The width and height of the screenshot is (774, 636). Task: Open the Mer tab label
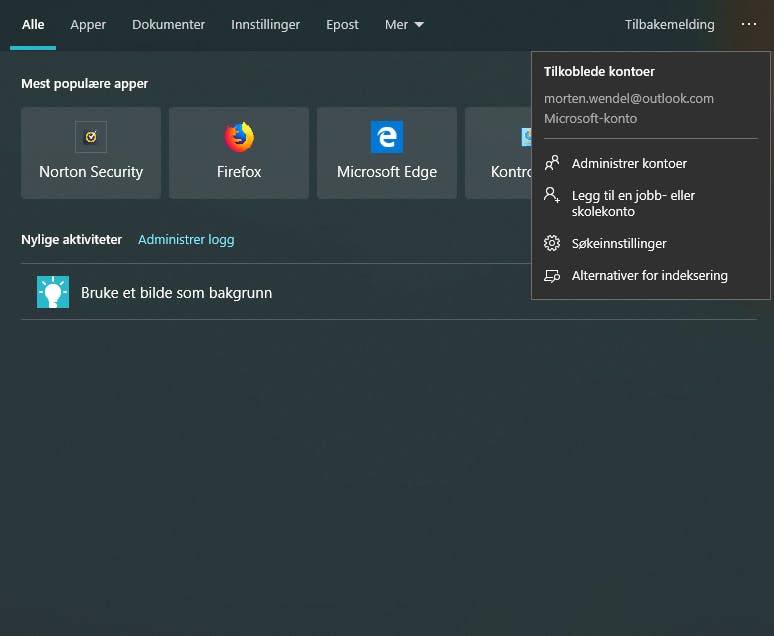[396, 24]
